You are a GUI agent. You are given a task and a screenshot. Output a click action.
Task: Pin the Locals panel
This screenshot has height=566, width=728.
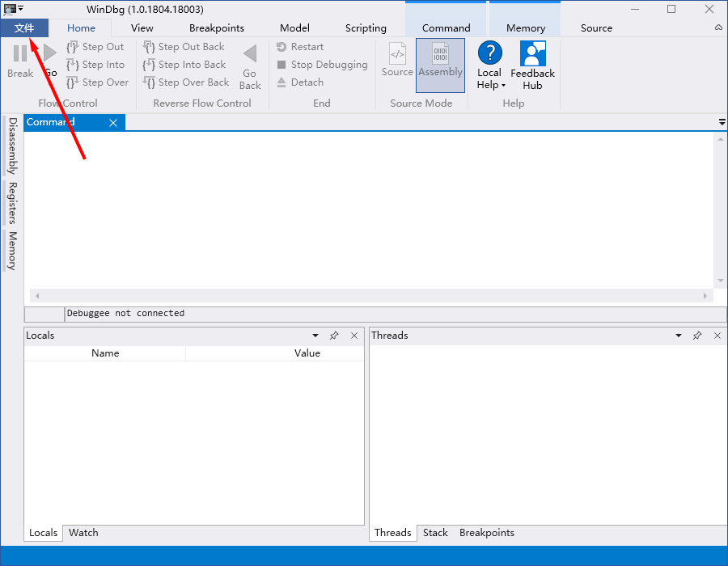click(334, 336)
